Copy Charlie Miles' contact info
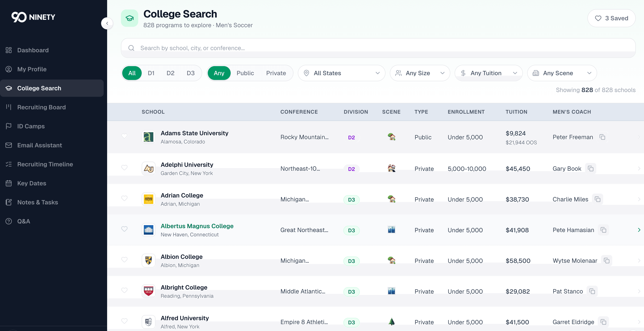The height and width of the screenshot is (331, 644). click(x=598, y=199)
